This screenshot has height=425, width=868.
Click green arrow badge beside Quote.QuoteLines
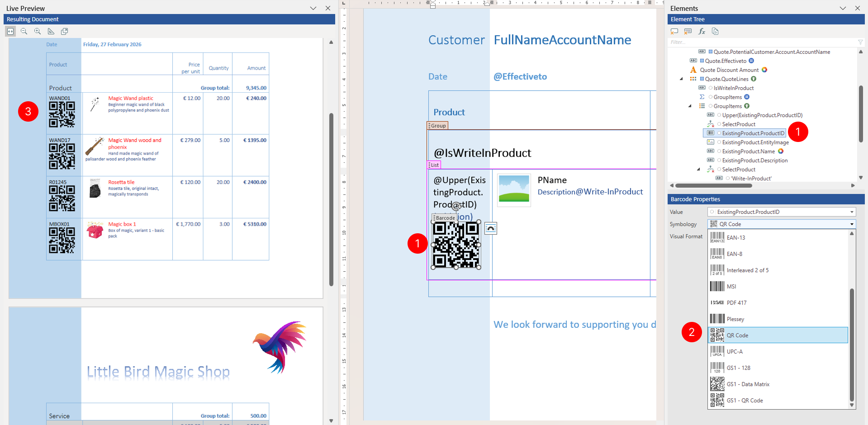[x=754, y=79]
